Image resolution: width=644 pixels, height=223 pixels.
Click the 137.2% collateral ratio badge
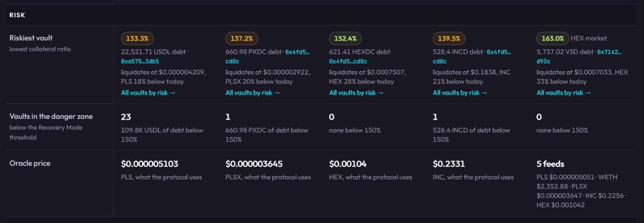tap(242, 39)
